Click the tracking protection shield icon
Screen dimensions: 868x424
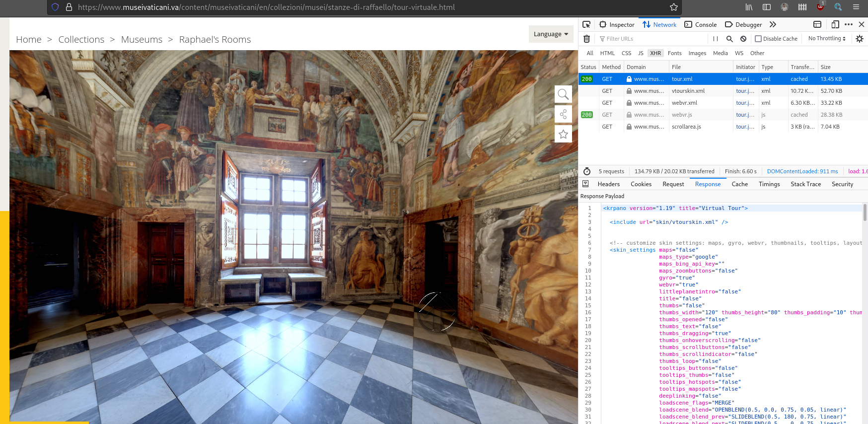point(55,7)
